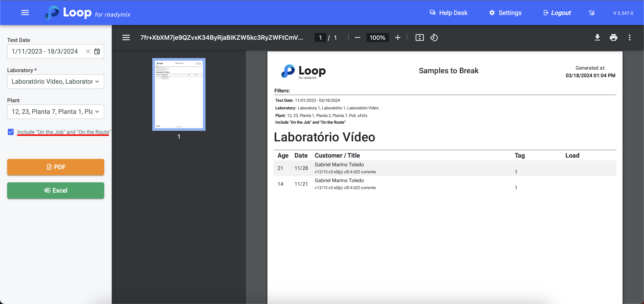Generate the PDF report
The image size is (644, 304).
pos(55,167)
